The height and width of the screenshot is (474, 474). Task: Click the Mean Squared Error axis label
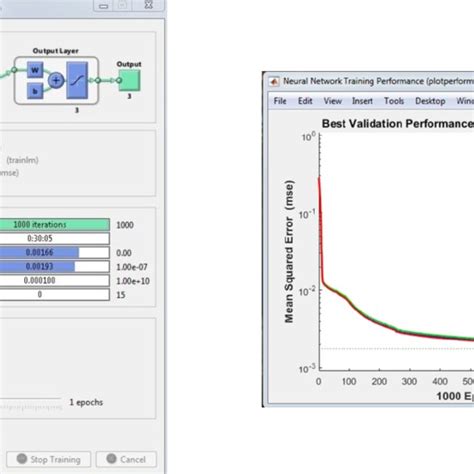[x=289, y=252]
